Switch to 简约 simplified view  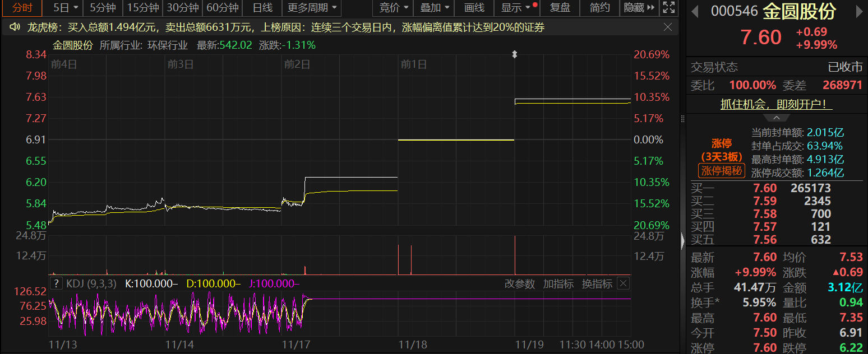click(x=600, y=8)
